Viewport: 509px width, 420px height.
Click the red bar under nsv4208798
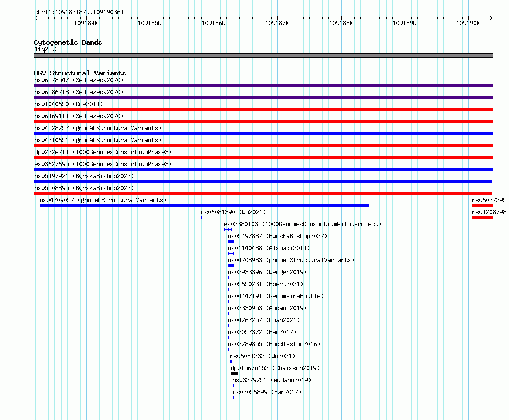pyautogui.click(x=483, y=218)
